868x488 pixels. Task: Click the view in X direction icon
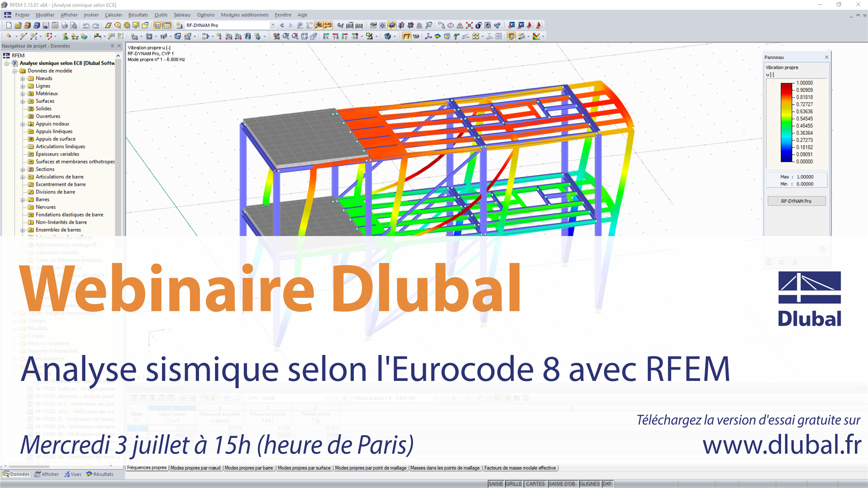(x=326, y=36)
